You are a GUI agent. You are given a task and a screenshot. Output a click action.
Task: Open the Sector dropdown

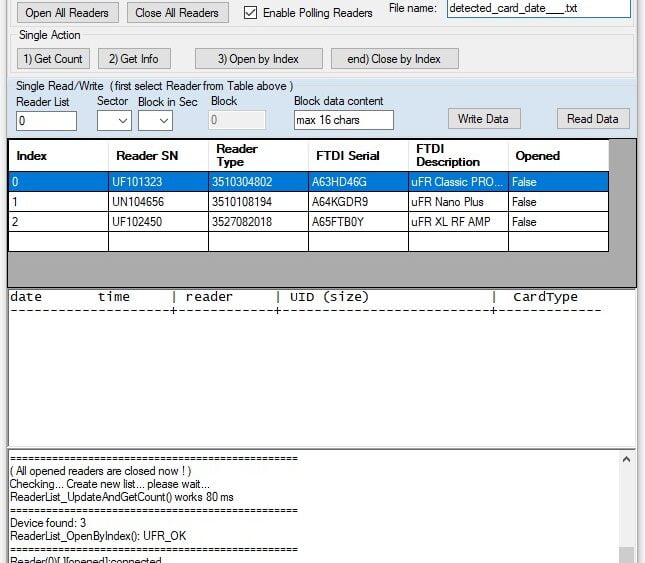coord(114,121)
